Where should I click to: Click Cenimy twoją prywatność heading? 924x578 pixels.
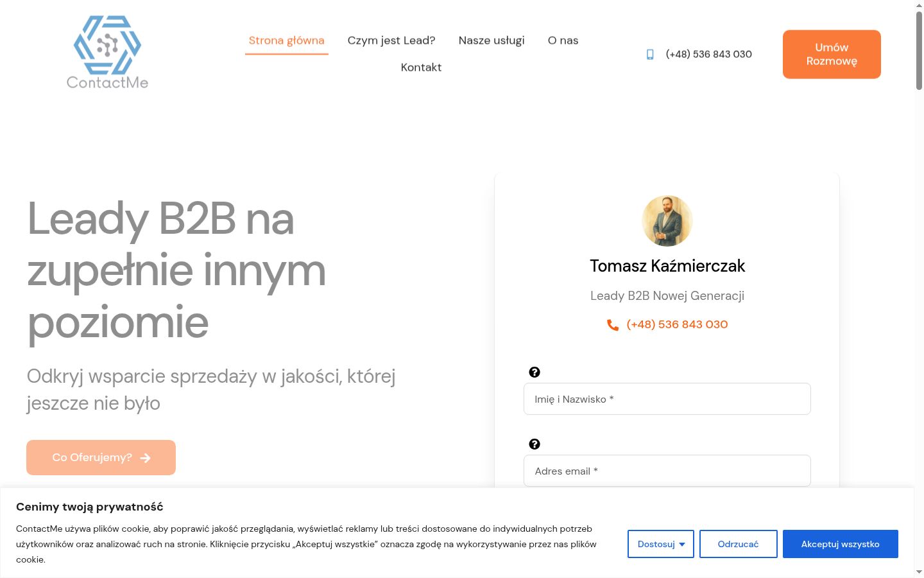point(90,507)
